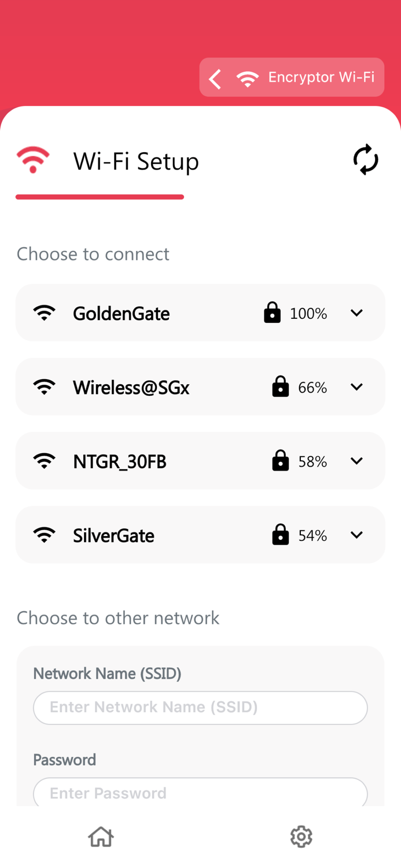Screen dimensions: 401x868
Task: Click the Enter Network Name (SSID) field
Action: [x=200, y=707]
